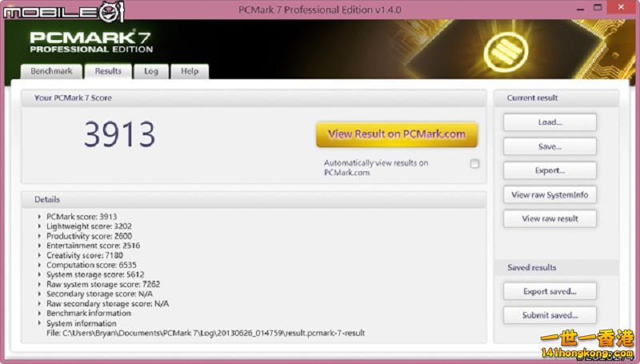Open View raw SystemInfo
The width and height of the screenshot is (640, 364).
pos(550,194)
